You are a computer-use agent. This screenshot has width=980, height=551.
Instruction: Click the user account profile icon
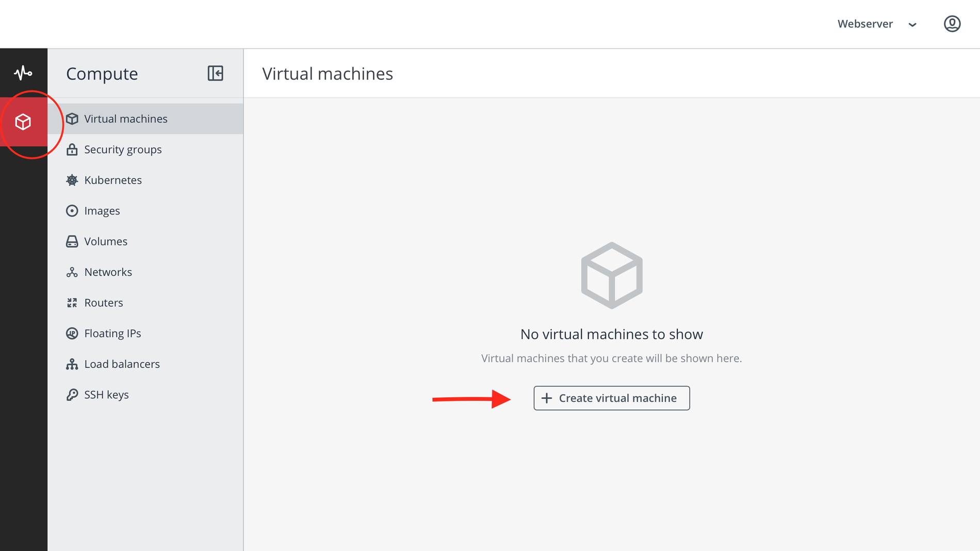point(952,24)
